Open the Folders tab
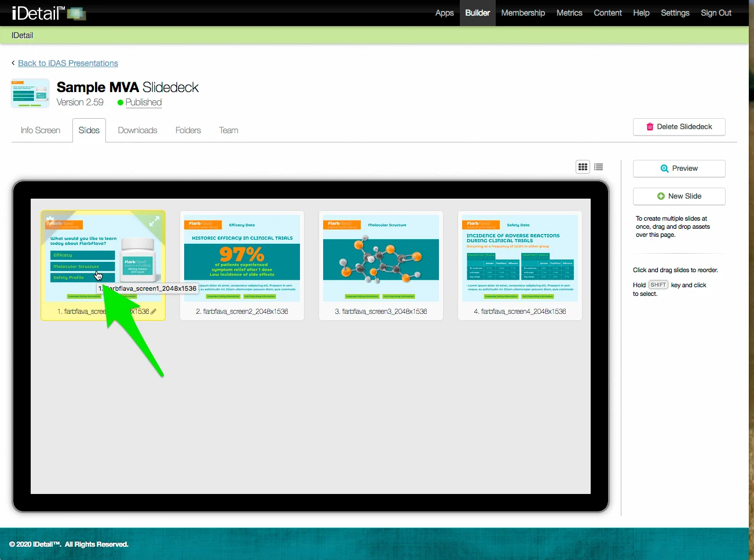The width and height of the screenshot is (754, 560). coord(188,130)
